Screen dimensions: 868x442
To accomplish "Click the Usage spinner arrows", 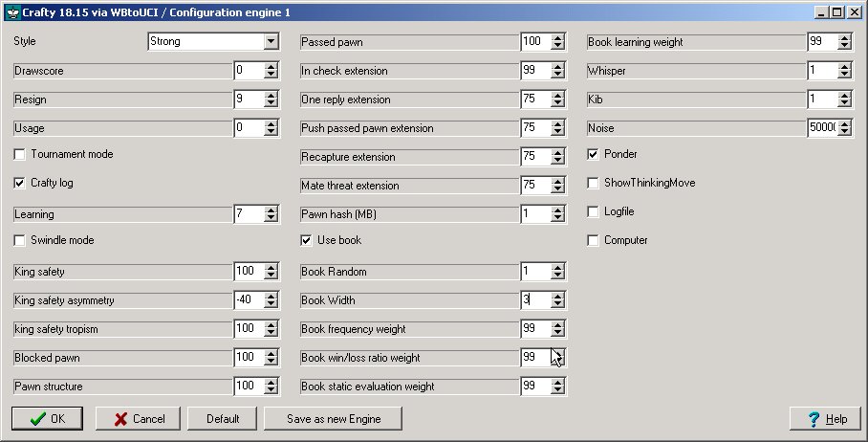I will pos(271,128).
